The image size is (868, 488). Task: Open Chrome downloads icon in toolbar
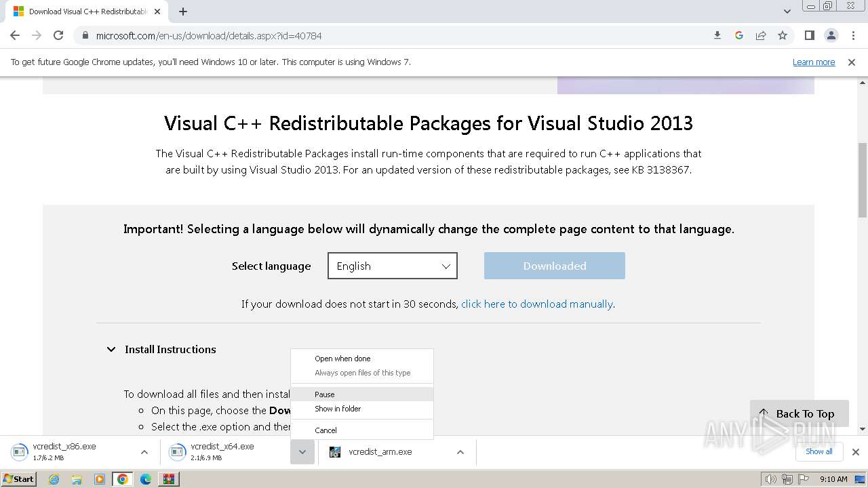(717, 35)
